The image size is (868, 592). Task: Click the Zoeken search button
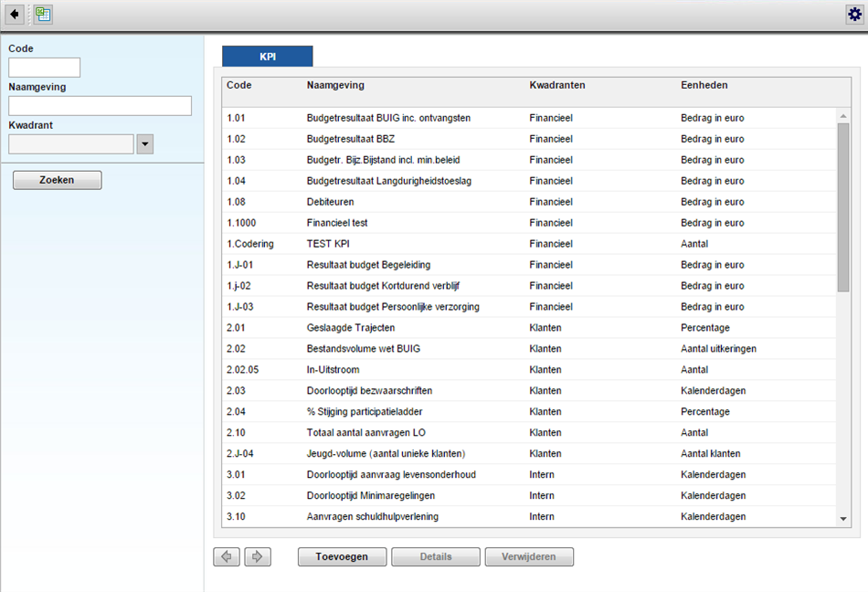click(57, 180)
